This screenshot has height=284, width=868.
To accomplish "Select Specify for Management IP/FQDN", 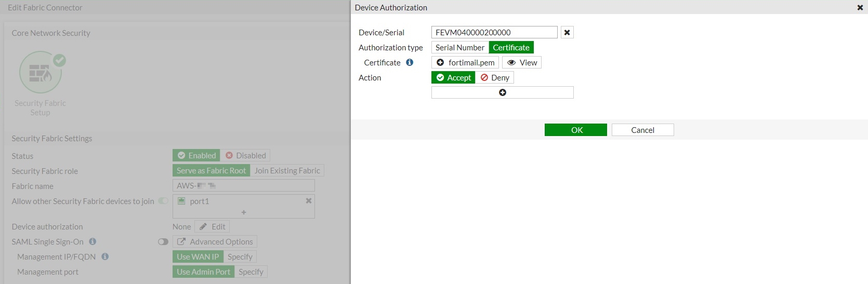I will pyautogui.click(x=240, y=256).
